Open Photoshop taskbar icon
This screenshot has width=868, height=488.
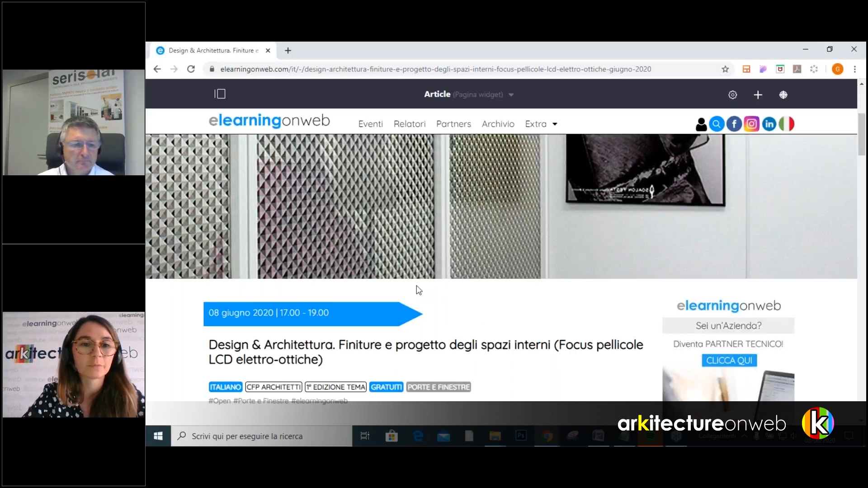[x=521, y=436]
